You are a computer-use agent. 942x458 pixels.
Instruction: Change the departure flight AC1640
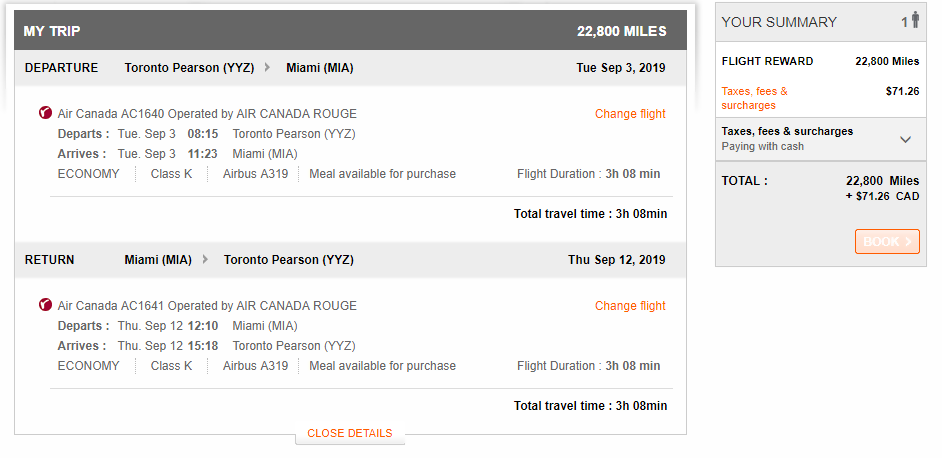click(x=630, y=114)
